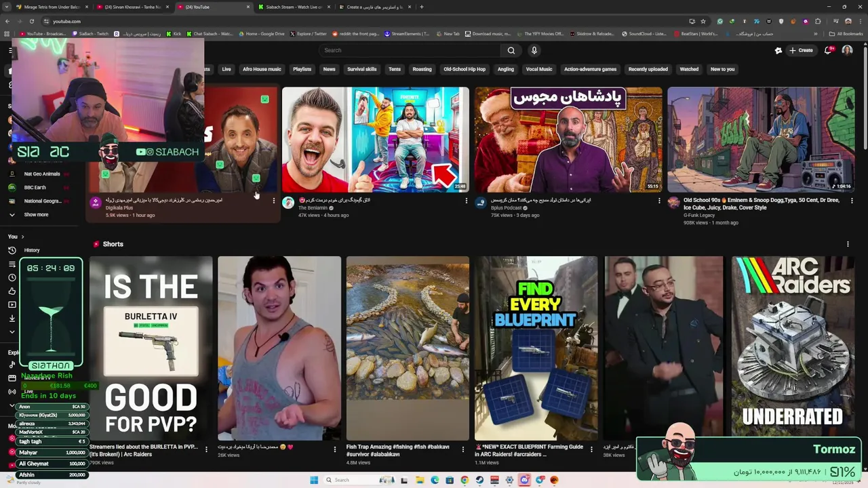Open Windows Start menu

pos(314,480)
